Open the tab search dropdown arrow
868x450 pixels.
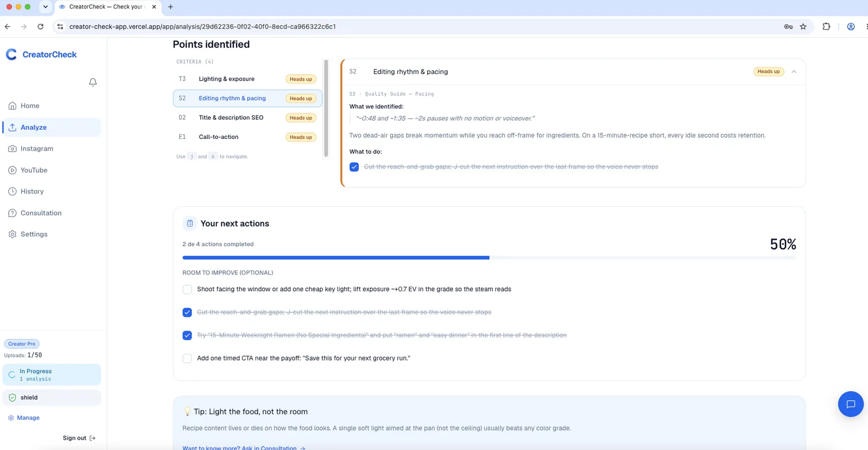[45, 7]
